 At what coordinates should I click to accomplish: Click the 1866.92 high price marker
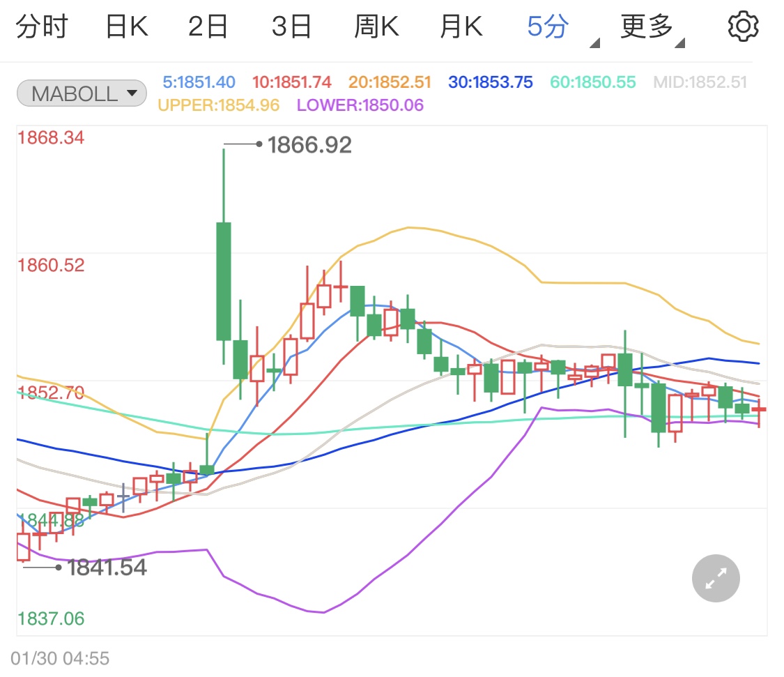[309, 145]
